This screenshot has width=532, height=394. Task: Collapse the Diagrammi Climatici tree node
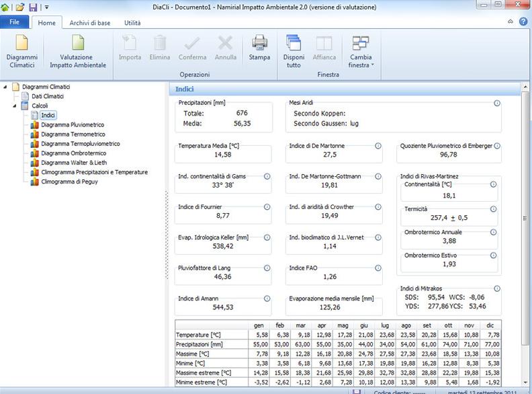pos(6,87)
